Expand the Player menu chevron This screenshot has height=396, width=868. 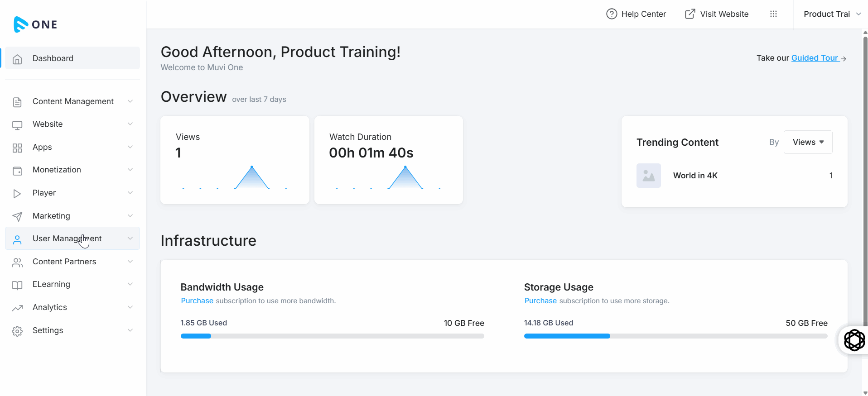(x=130, y=193)
